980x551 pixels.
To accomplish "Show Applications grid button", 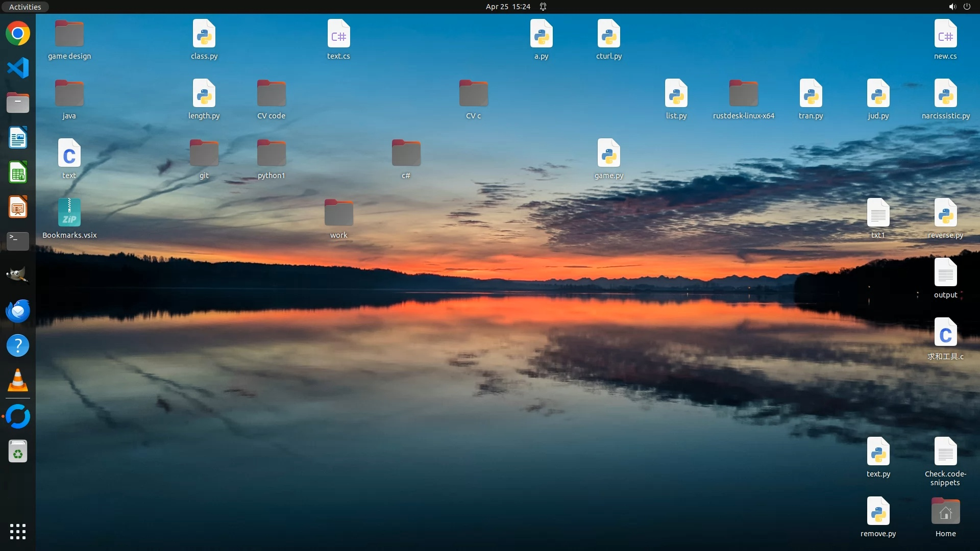I will (x=18, y=532).
